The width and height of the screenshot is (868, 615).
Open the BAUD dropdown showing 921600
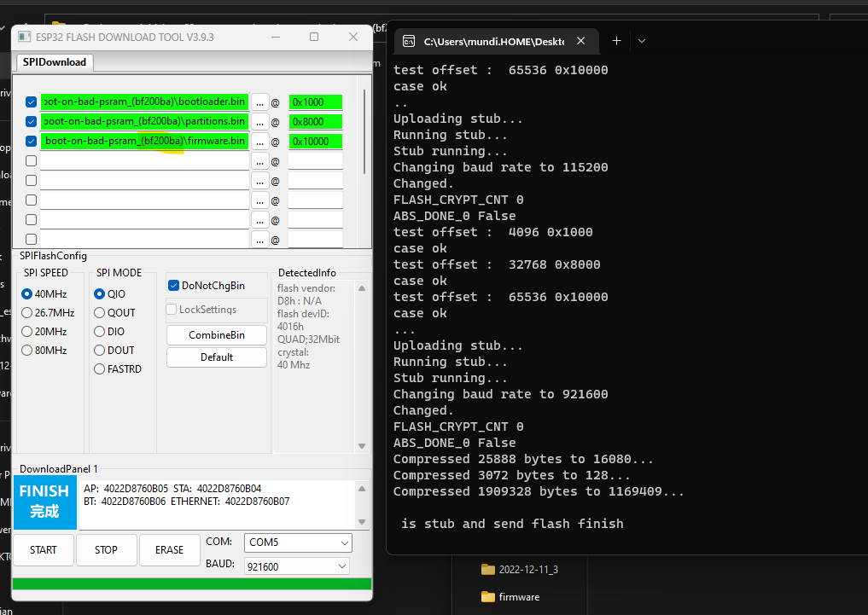[x=297, y=566]
